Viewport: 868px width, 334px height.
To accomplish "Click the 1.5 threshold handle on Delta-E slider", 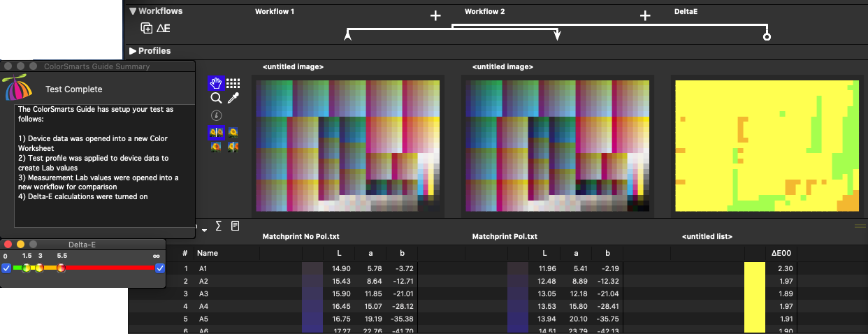I will click(x=26, y=268).
